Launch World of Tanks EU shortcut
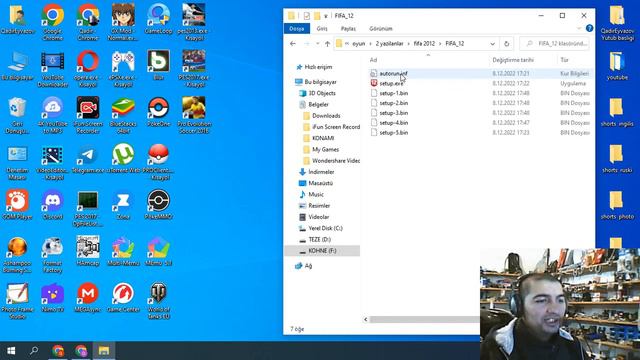This screenshot has height=360, width=640. click(158, 301)
